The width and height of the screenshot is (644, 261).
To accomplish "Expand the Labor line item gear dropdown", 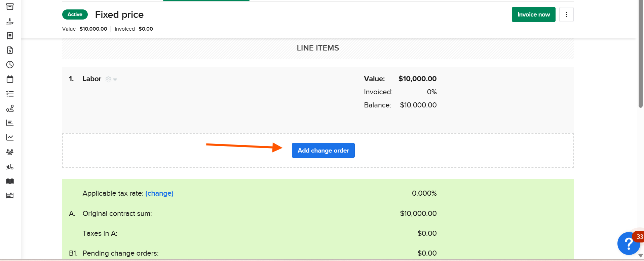I will pos(111,79).
